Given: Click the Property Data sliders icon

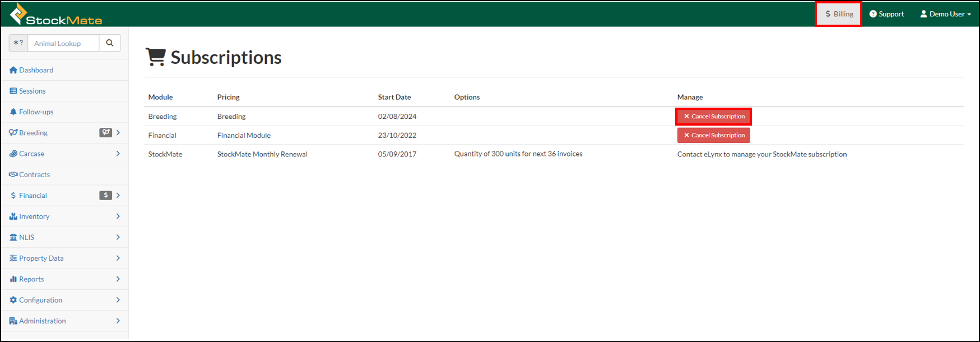Looking at the screenshot, I should 13,258.
